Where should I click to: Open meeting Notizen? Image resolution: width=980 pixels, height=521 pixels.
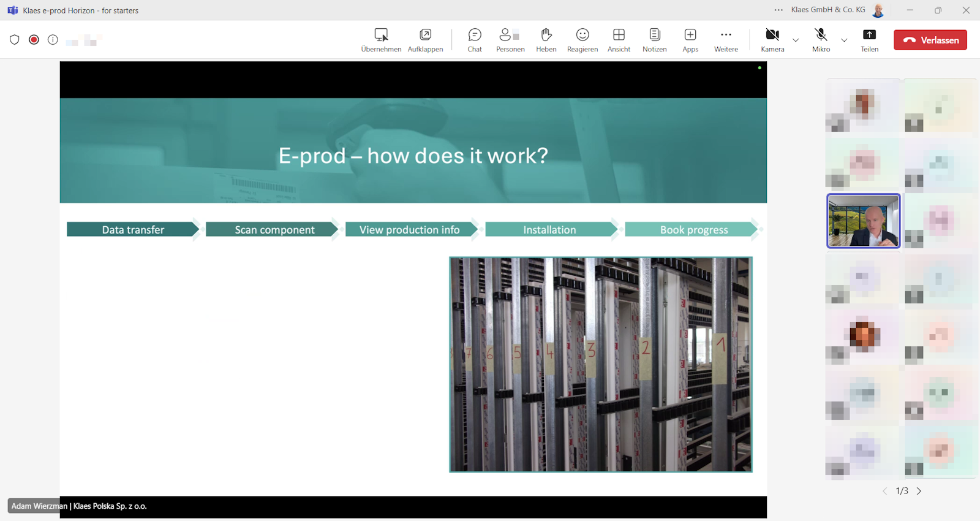click(x=654, y=40)
